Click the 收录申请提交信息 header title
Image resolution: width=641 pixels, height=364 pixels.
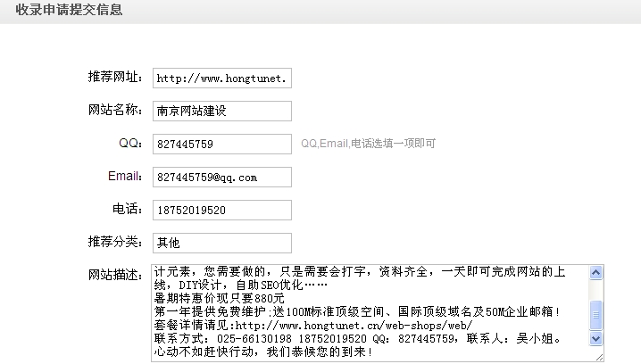click(x=69, y=11)
